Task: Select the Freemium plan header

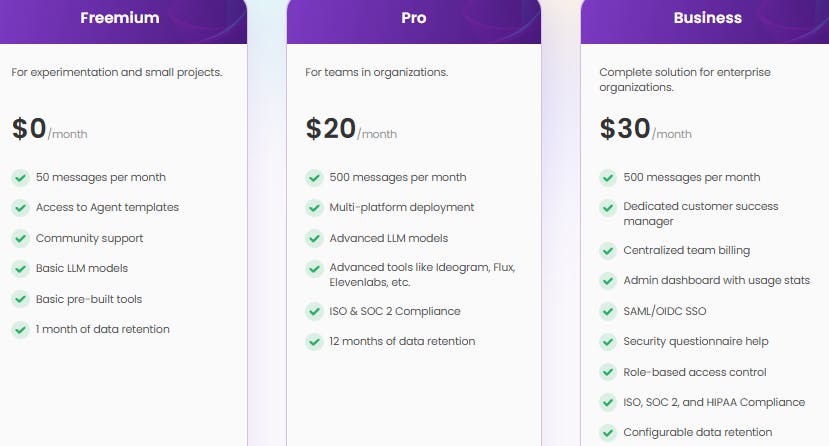Action: pos(123,20)
